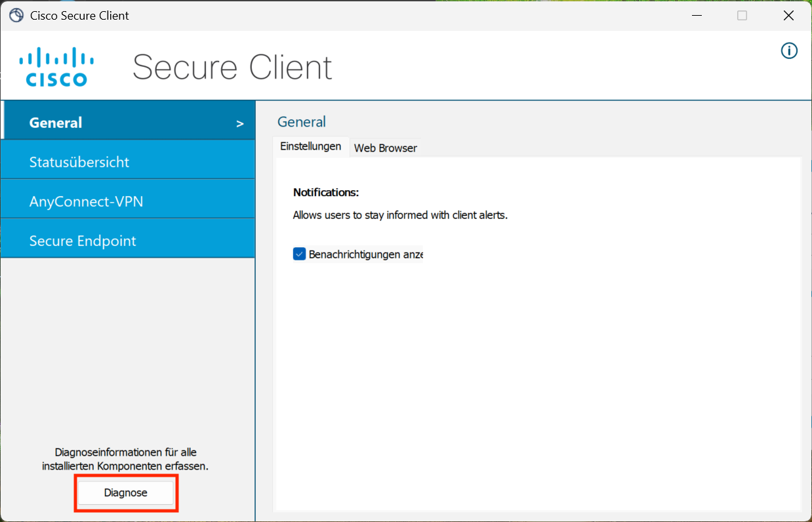Click the Secure Client header title
Image resolution: width=812 pixels, height=522 pixels.
[x=232, y=67]
